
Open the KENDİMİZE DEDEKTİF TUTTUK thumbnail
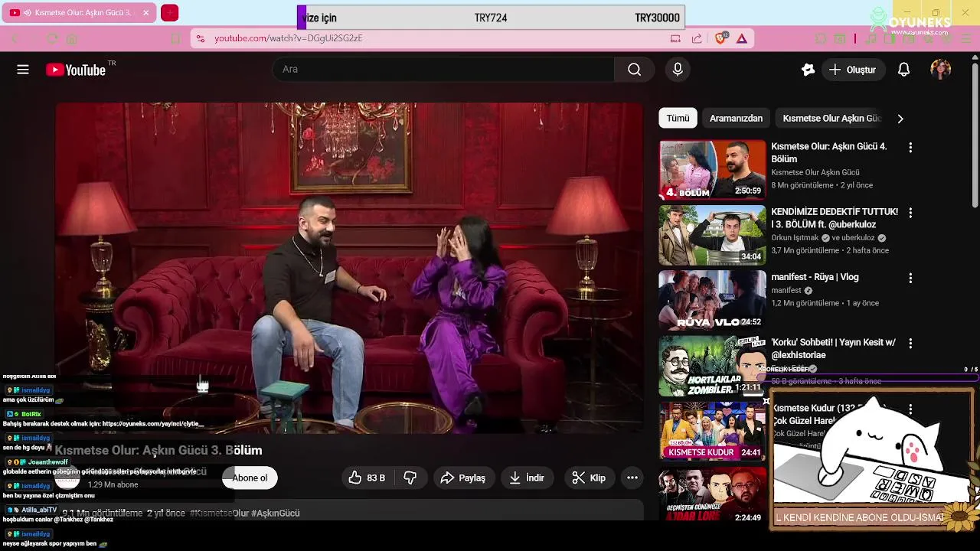pos(712,235)
